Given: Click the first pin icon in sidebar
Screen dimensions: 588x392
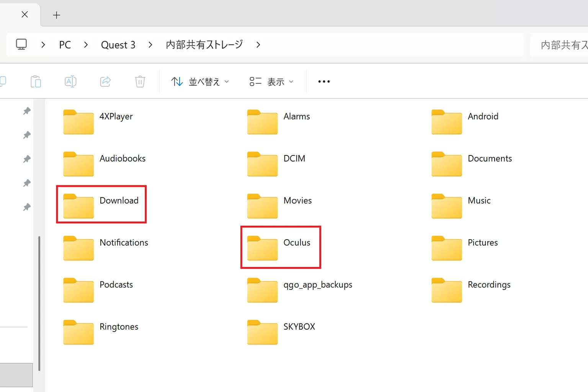Looking at the screenshot, I should click(27, 111).
